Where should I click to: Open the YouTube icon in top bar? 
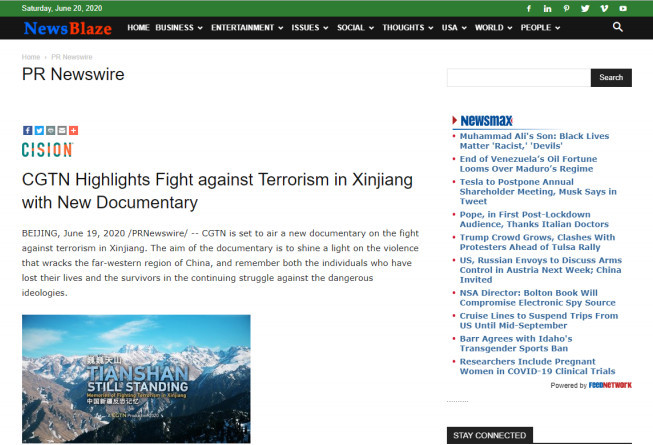pos(623,8)
